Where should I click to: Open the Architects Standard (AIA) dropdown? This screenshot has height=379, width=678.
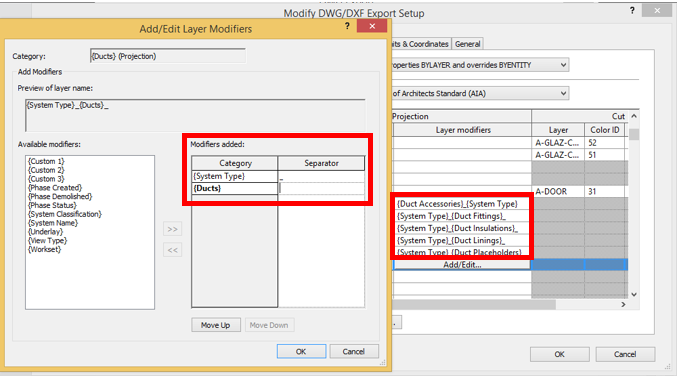pyautogui.click(x=563, y=93)
